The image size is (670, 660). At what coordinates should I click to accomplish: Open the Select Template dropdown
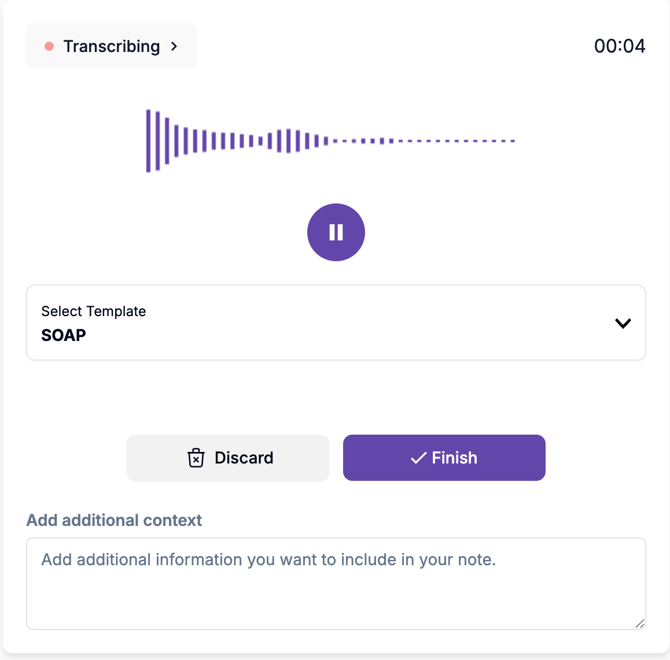pyautogui.click(x=335, y=323)
